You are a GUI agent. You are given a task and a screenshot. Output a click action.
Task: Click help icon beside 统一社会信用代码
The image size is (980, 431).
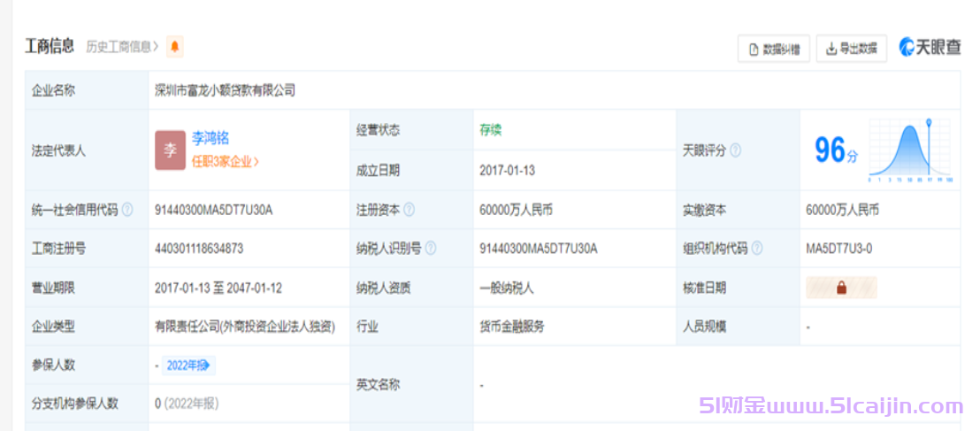coord(127,210)
